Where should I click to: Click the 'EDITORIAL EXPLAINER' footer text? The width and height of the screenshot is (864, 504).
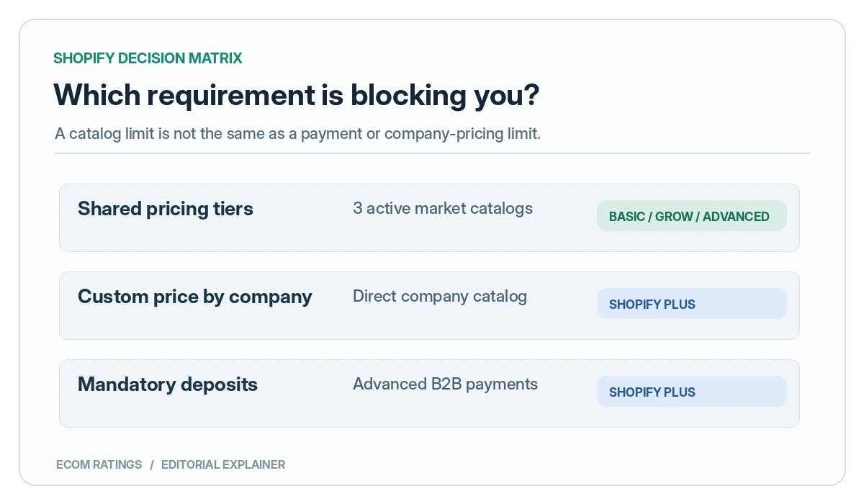pyautogui.click(x=223, y=464)
